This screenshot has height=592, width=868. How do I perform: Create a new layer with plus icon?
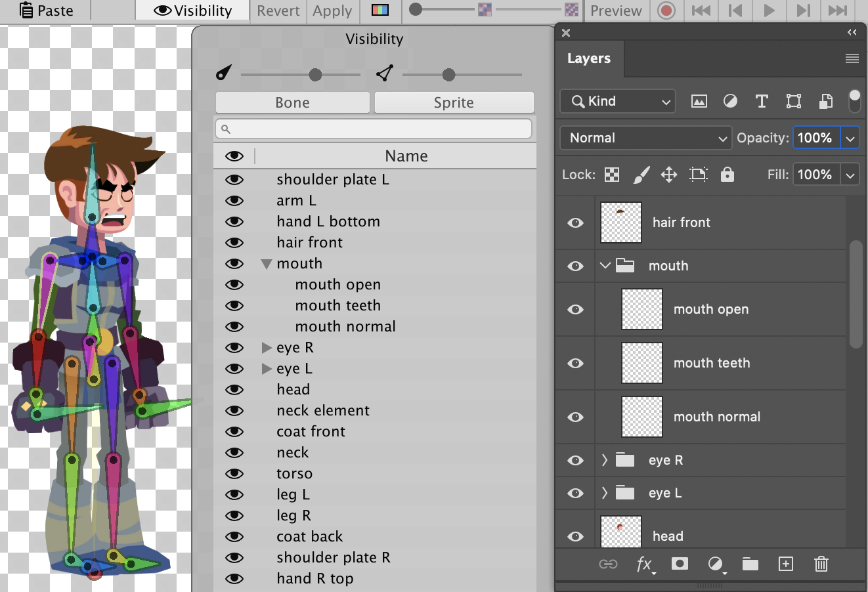pyautogui.click(x=785, y=564)
